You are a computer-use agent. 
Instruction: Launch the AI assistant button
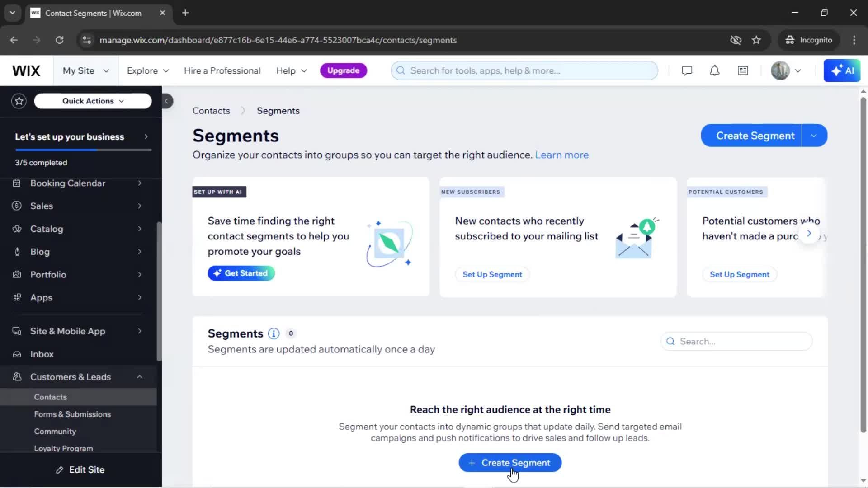pos(842,71)
